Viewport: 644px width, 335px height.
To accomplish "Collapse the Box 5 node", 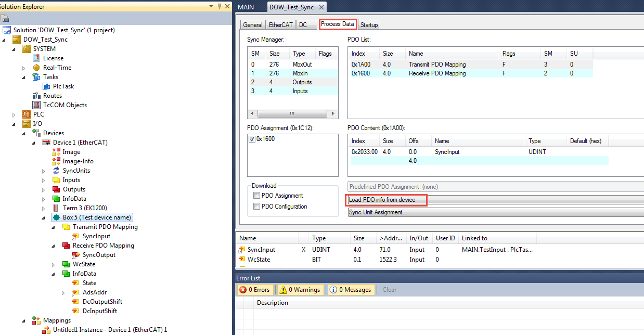I will click(x=43, y=217).
